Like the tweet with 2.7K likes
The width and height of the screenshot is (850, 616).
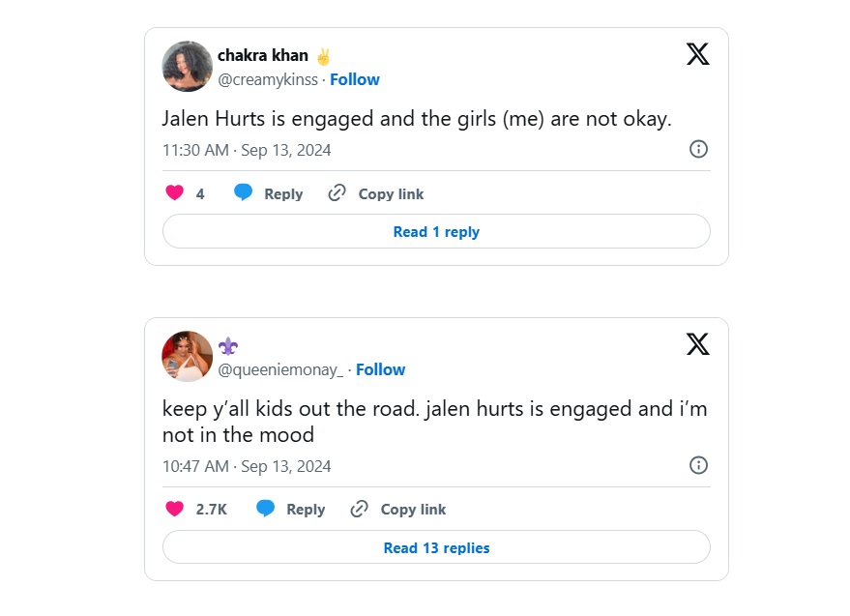tap(175, 509)
